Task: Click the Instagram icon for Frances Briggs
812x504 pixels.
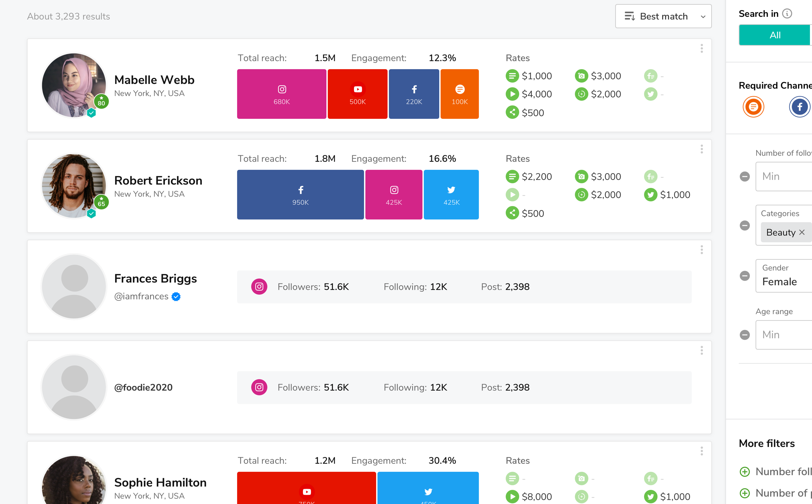Action: coord(258,286)
